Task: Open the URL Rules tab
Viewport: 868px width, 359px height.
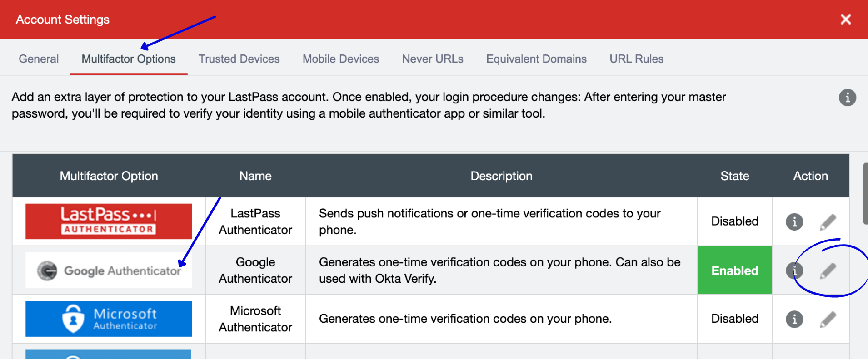Action: click(x=637, y=59)
